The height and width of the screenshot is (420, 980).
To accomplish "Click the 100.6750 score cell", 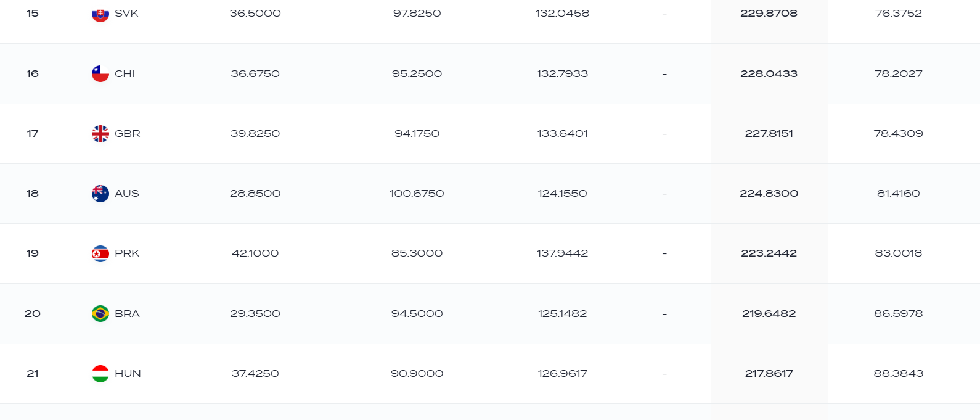I will pos(417,193).
